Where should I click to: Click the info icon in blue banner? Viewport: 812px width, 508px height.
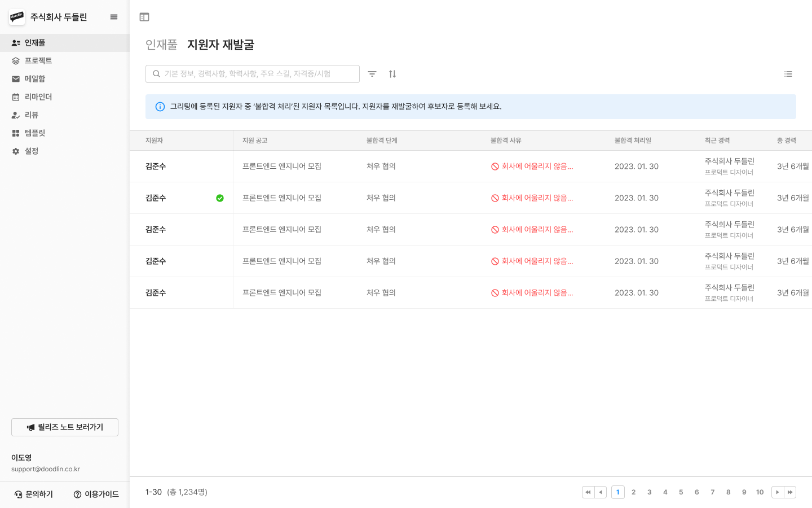[160, 107]
